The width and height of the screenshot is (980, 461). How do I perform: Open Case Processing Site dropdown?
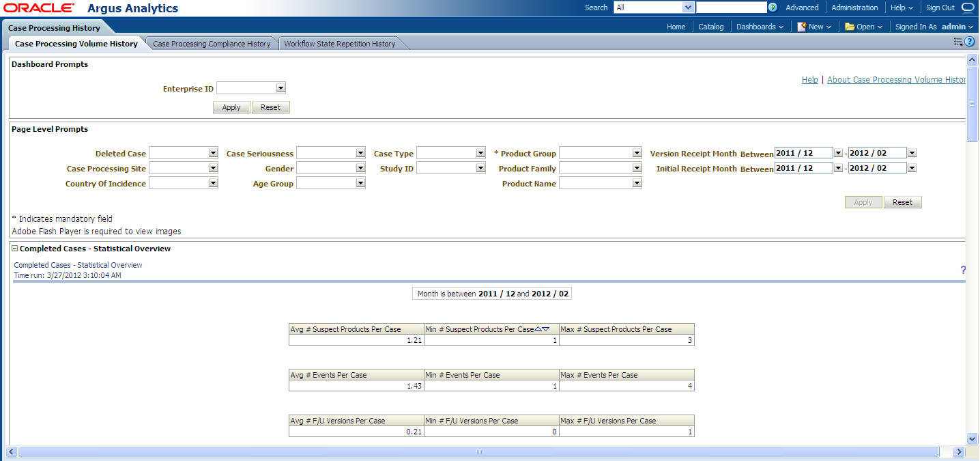point(213,168)
